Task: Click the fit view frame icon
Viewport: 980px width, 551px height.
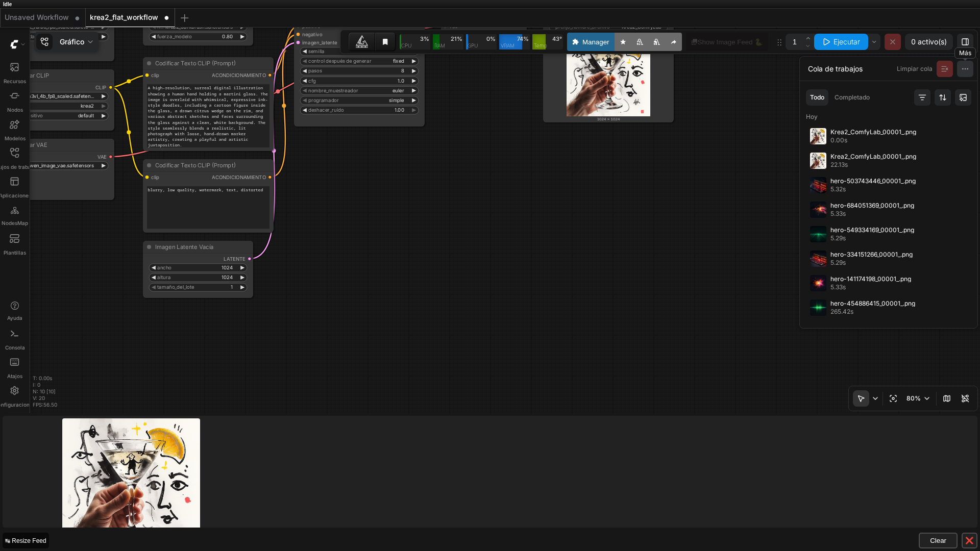Action: pos(893,398)
